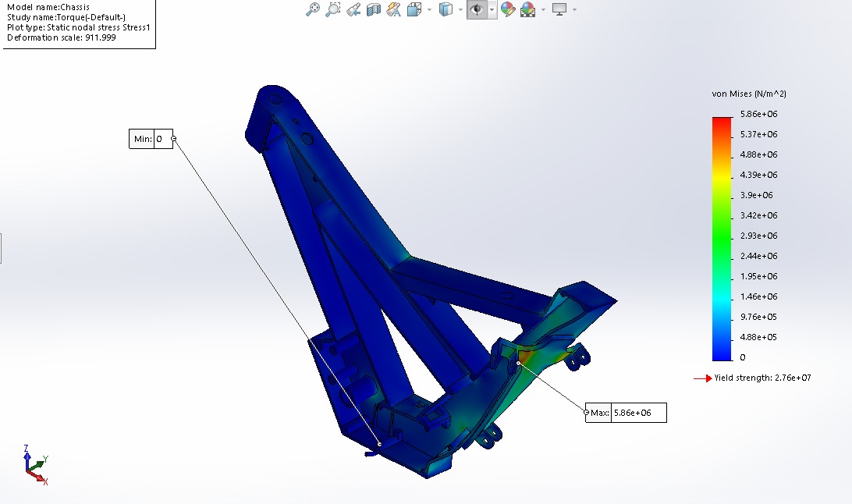This screenshot has width=852, height=504.
Task: Click the von Mises color legend bar
Action: (722, 239)
